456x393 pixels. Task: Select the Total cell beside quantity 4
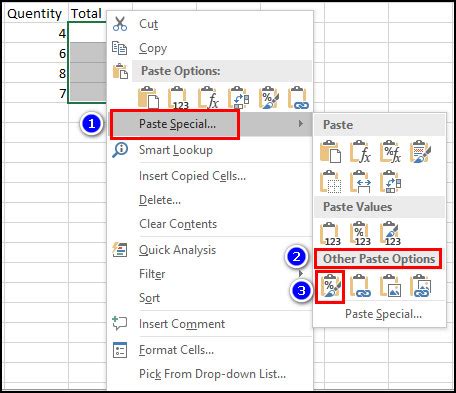point(87,32)
